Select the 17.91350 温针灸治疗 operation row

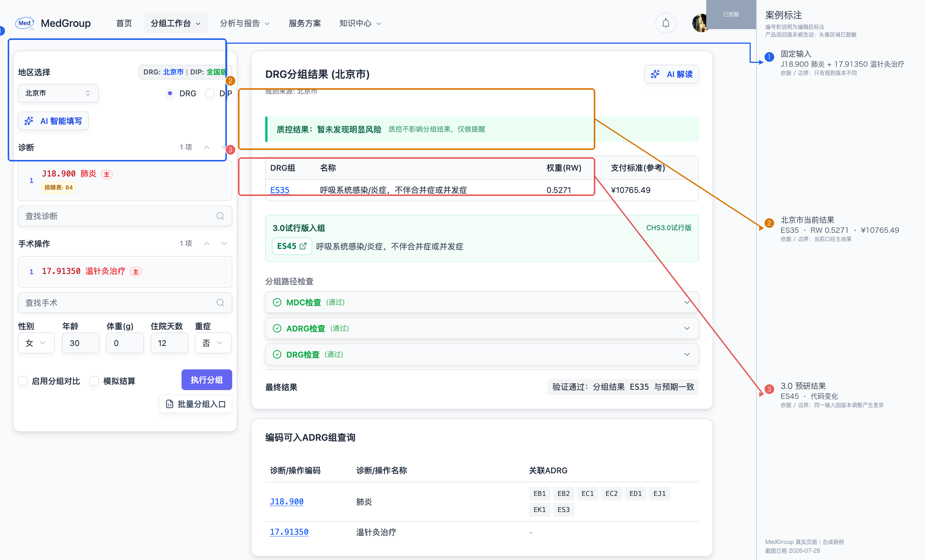(125, 272)
